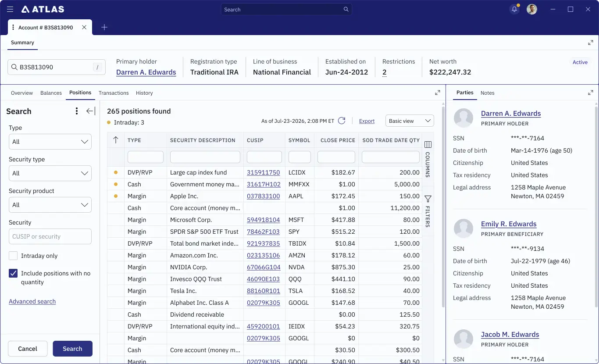Open tab options dots for Account tab
This screenshot has height=364, width=599.
(13, 27)
